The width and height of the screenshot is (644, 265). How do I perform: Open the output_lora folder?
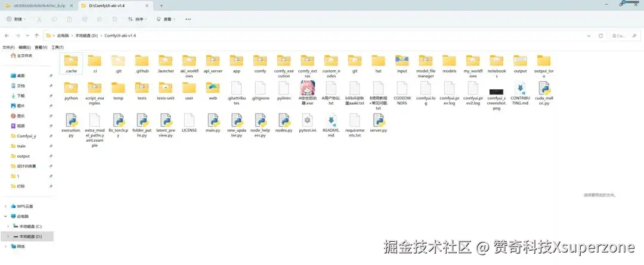point(544,66)
